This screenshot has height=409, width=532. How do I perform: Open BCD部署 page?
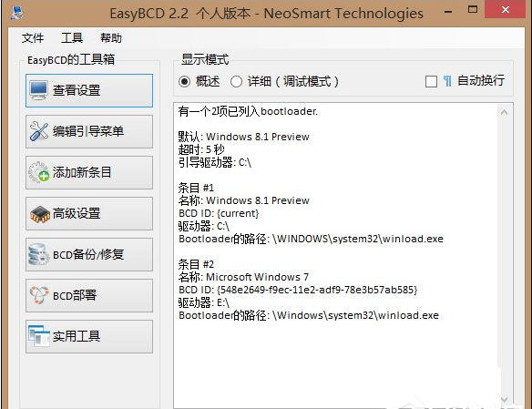click(x=89, y=296)
